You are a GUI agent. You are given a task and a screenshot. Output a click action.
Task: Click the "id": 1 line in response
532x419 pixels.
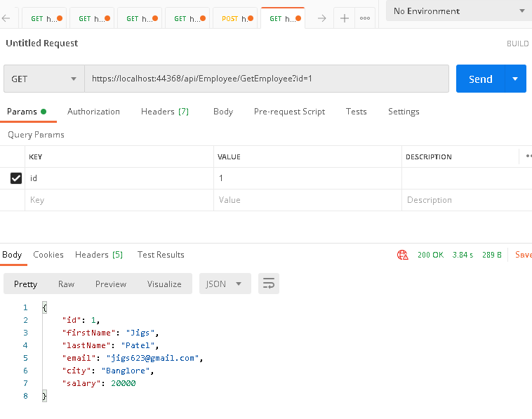[81, 320]
